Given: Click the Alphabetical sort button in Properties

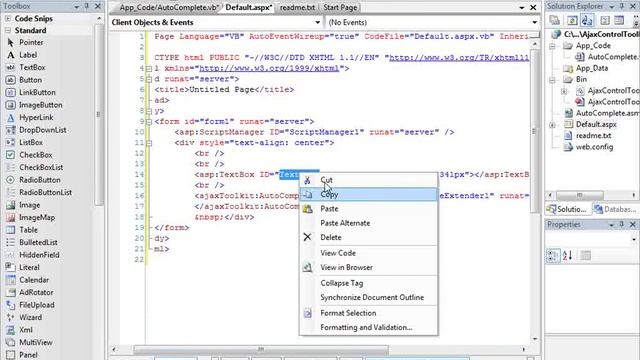Looking at the screenshot, I should (568, 256).
